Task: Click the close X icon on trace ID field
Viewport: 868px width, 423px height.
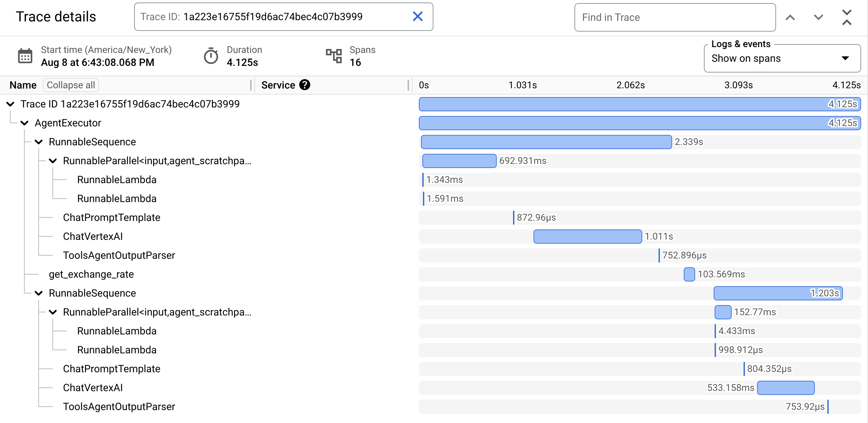Action: coord(419,16)
